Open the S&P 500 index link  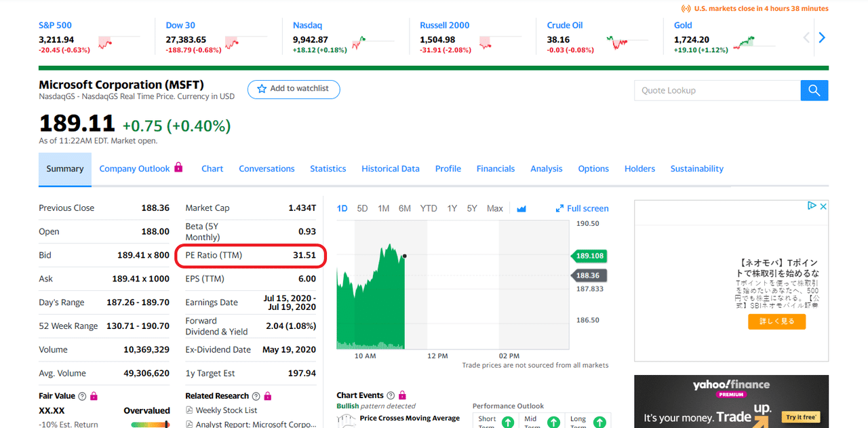coord(56,26)
